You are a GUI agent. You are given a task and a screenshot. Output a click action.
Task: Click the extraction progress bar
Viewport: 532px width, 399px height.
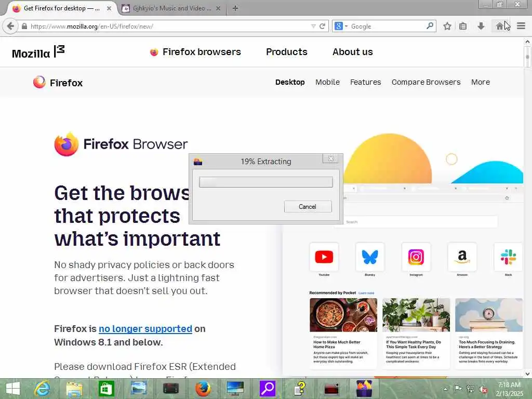(265, 182)
